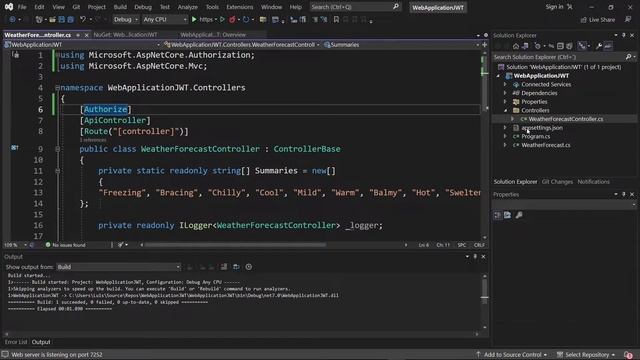Screen dimensions: 640x360
Task: Click Search Solution Explorer field
Action: (564, 57)
